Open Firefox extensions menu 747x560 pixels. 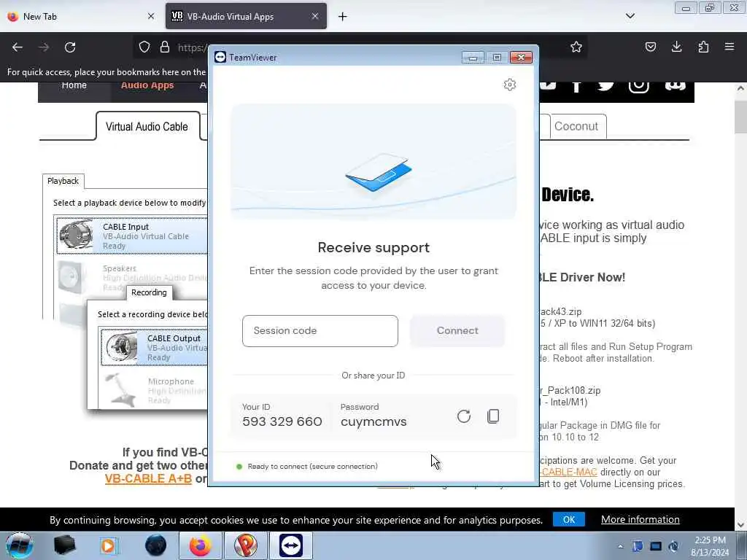click(703, 47)
